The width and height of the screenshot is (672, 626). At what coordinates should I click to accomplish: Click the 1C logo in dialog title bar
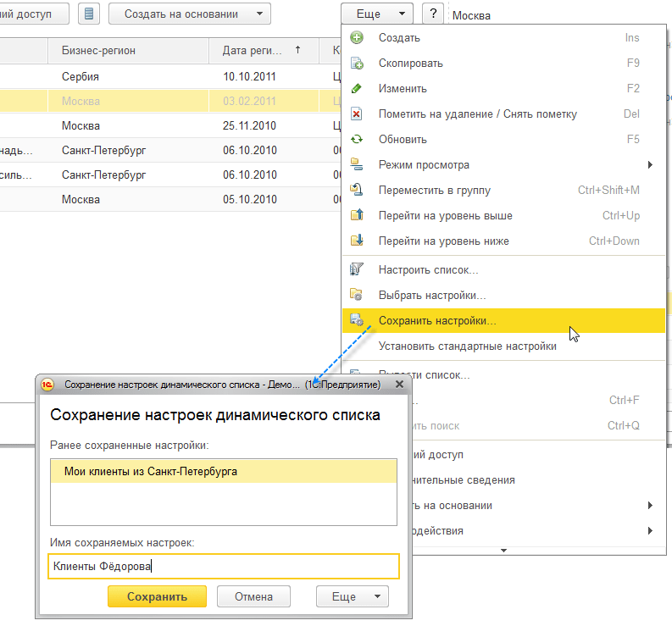point(47,385)
